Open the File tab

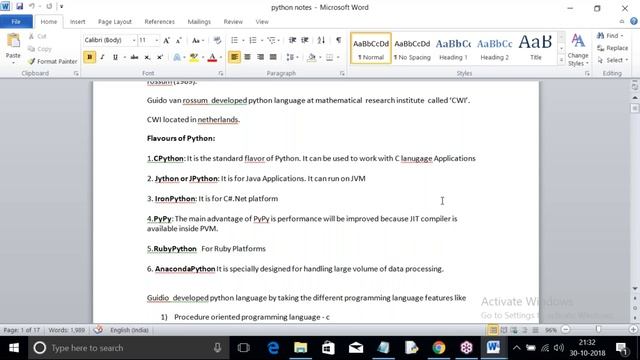(x=16, y=22)
